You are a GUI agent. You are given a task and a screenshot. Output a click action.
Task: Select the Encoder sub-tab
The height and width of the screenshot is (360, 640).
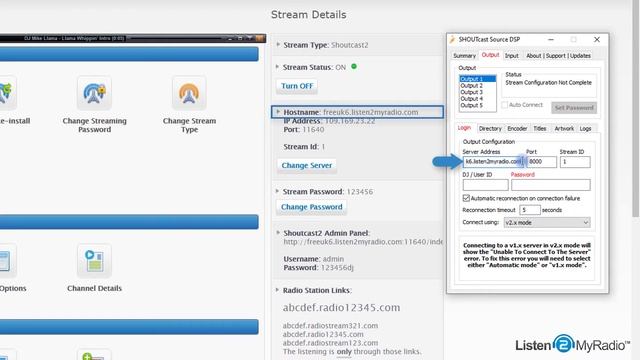tap(517, 129)
